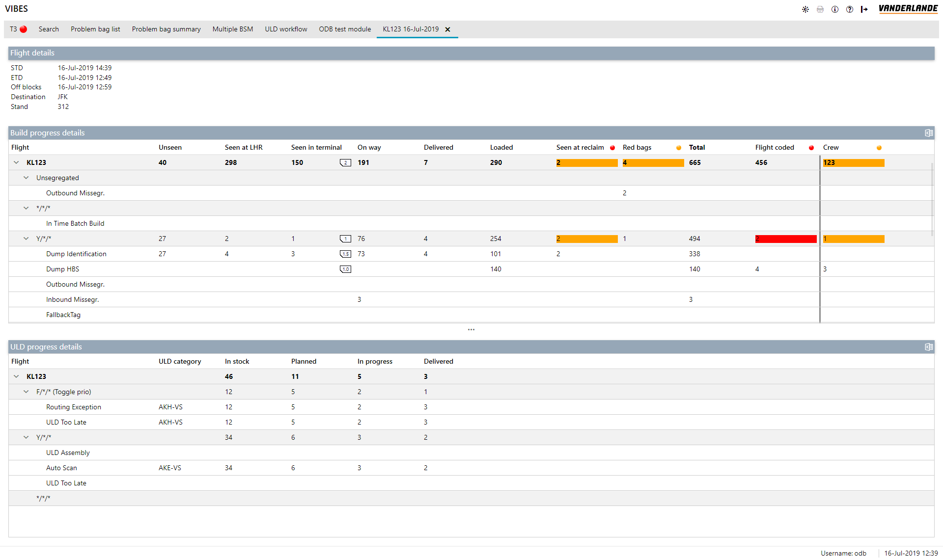Click the Vanderlande logo
Viewport: 943px width, 560px height.
point(908,9)
